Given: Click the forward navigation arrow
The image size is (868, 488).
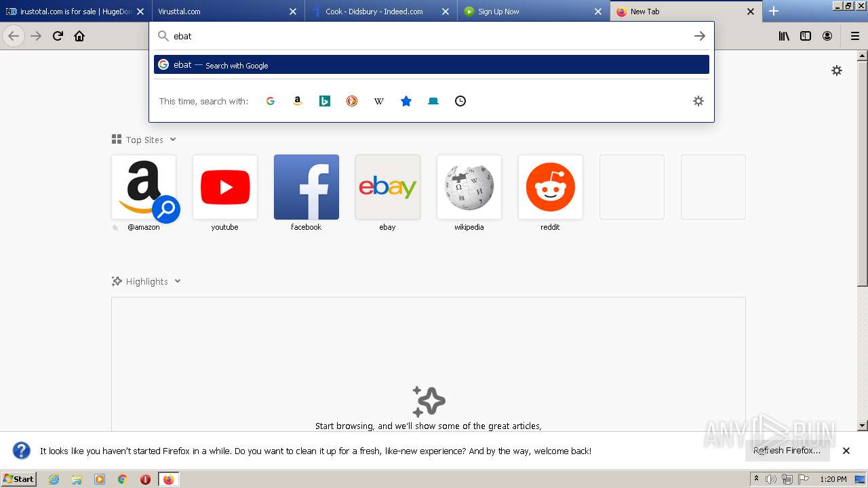Looking at the screenshot, I should pyautogui.click(x=36, y=36).
